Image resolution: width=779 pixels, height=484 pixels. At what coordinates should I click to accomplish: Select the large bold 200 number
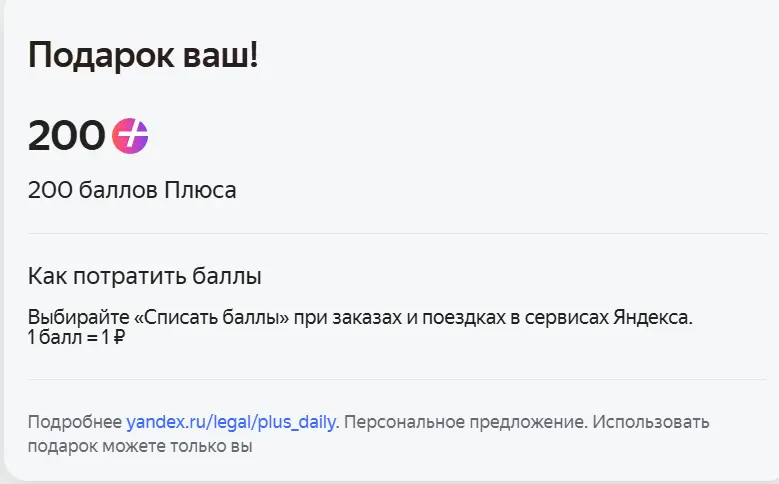(66, 136)
